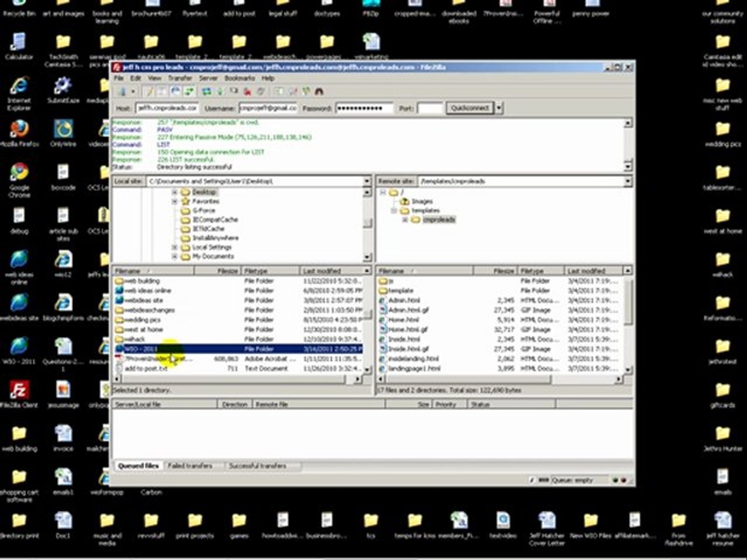Open the Local site path dropdown
The height and width of the screenshot is (560, 747).
point(367,181)
